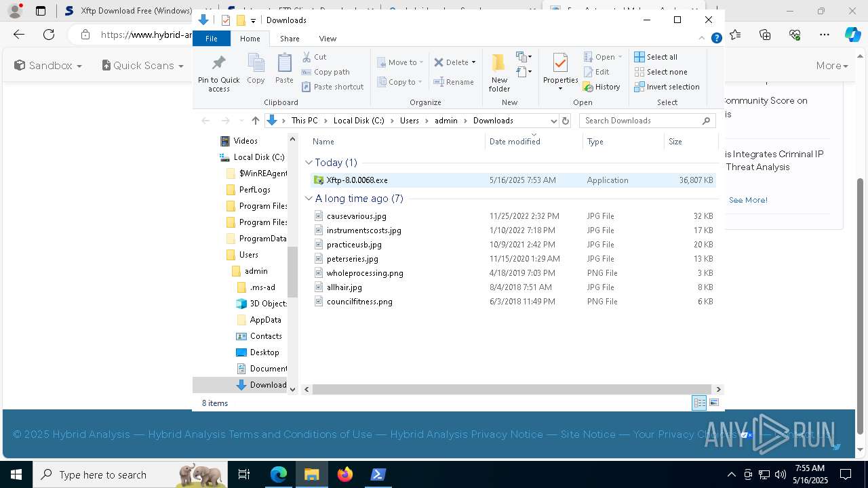Collapse the A long time ago group

(x=309, y=199)
